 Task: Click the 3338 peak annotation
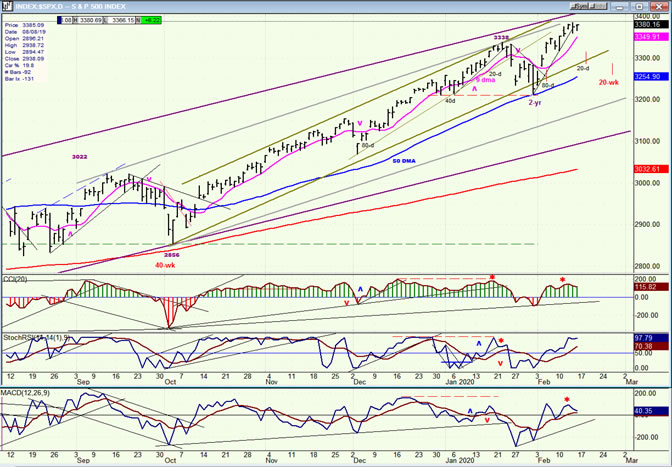(501, 38)
